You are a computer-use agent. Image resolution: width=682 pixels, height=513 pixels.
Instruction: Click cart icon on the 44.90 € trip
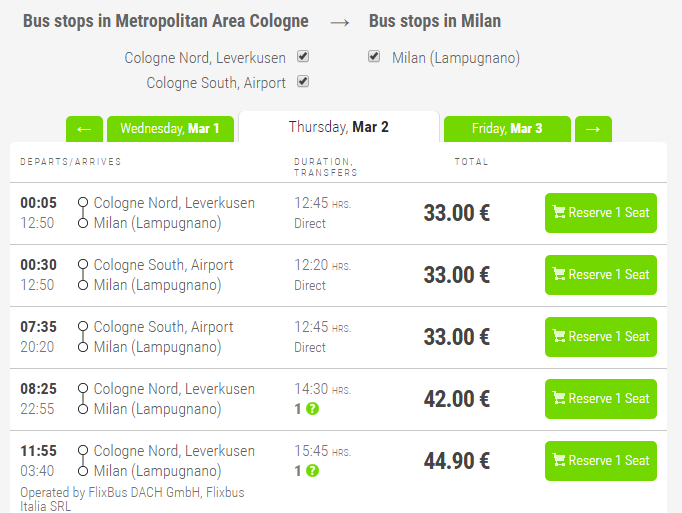click(559, 460)
